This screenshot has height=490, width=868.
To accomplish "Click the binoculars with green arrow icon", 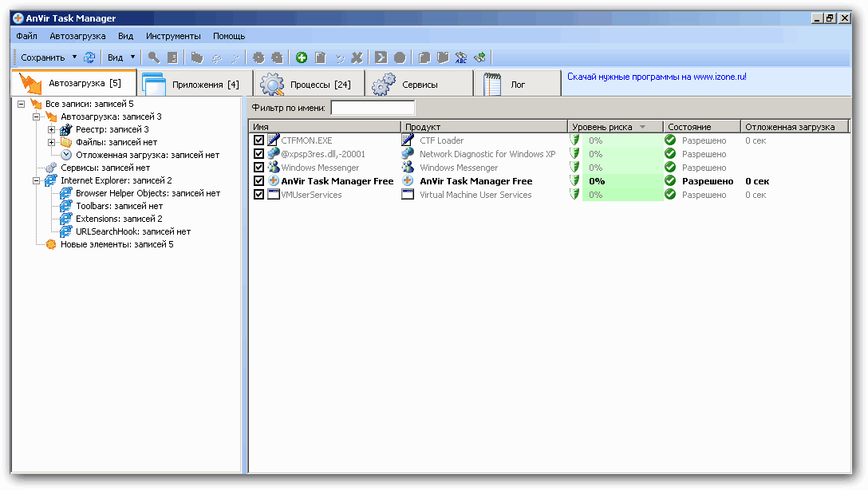I will tap(480, 57).
